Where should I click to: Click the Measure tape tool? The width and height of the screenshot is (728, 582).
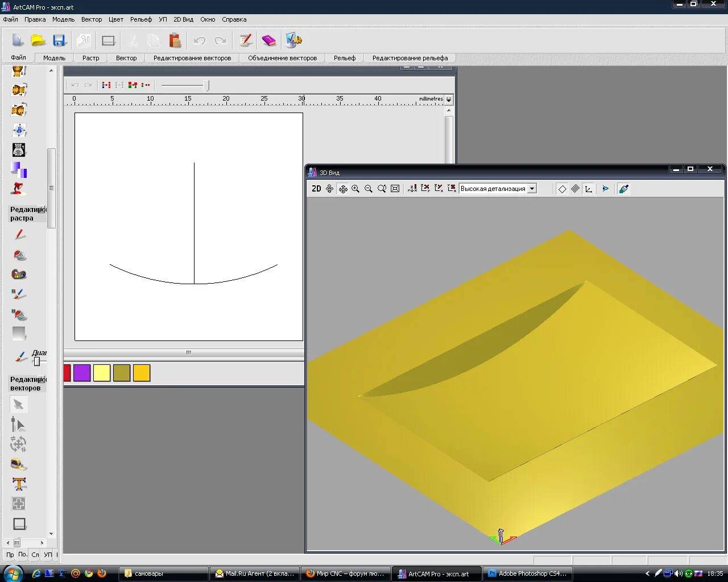pyautogui.click(x=18, y=464)
